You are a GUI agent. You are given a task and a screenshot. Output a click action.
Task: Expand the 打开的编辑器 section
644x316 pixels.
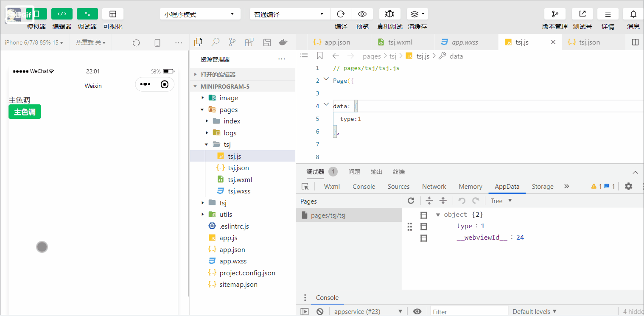click(x=243, y=74)
